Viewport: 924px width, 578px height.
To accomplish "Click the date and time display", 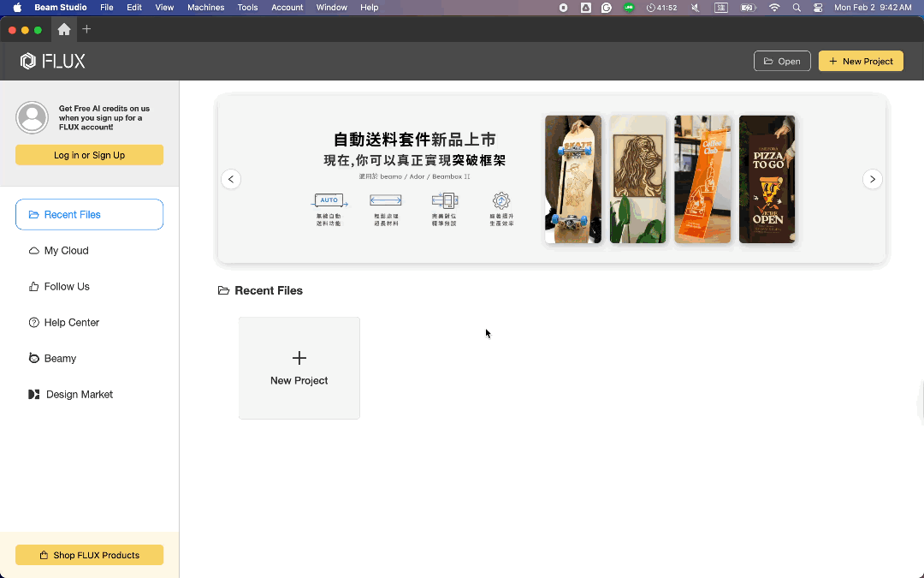I will coord(873,8).
